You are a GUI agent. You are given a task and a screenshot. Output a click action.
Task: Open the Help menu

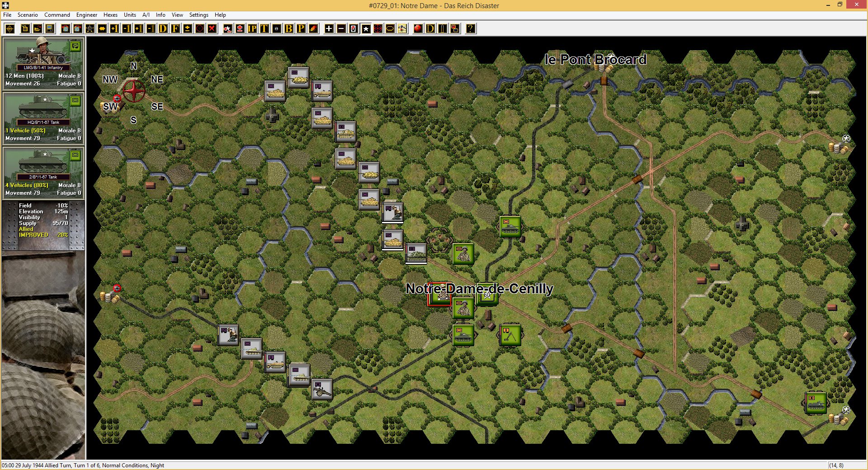[x=220, y=15]
